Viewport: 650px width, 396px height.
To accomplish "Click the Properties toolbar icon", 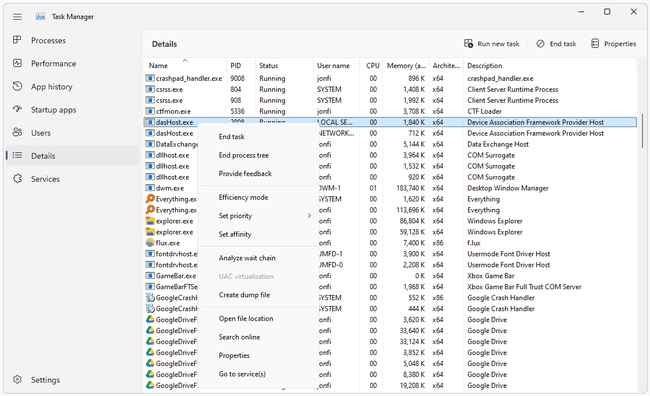I will point(595,44).
